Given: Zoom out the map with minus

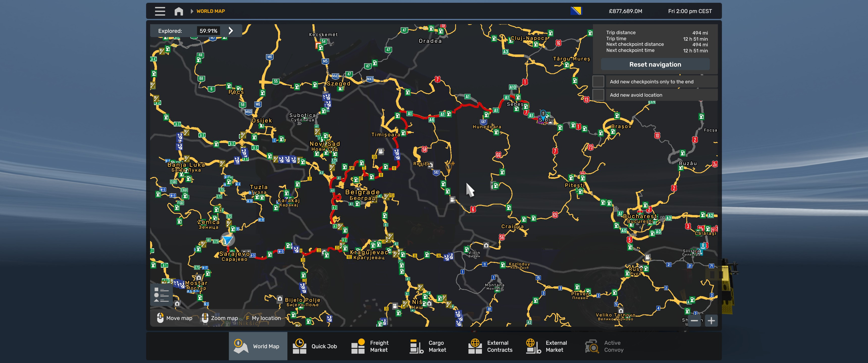Looking at the screenshot, I should click(x=694, y=321).
